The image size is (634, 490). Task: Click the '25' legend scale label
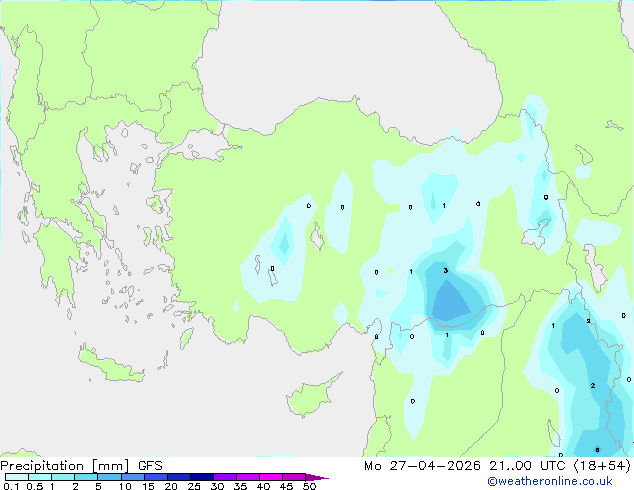pyautogui.click(x=194, y=486)
